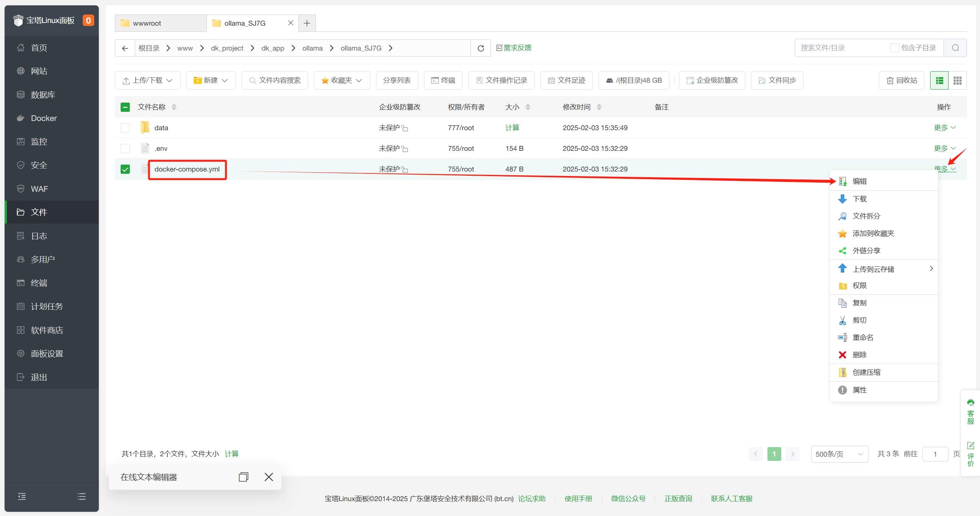This screenshot has width=980, height=516.
Task: Expand the 收藏夹 favorites dropdown
Action: point(342,80)
